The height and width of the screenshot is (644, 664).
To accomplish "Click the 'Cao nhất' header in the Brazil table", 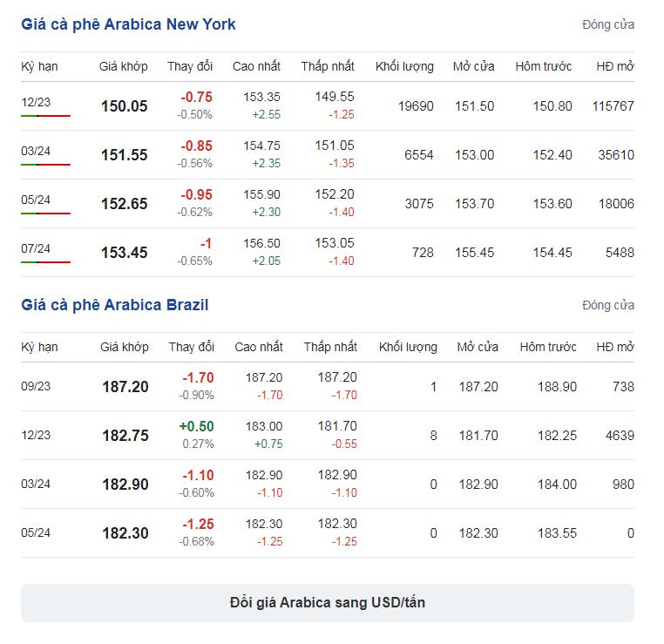I will pos(259,347).
